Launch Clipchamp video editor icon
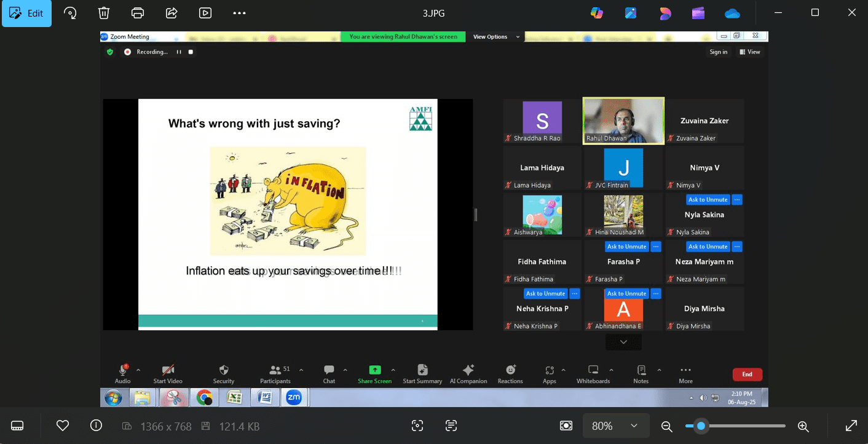Viewport: 868px width, 444px height. click(x=698, y=13)
